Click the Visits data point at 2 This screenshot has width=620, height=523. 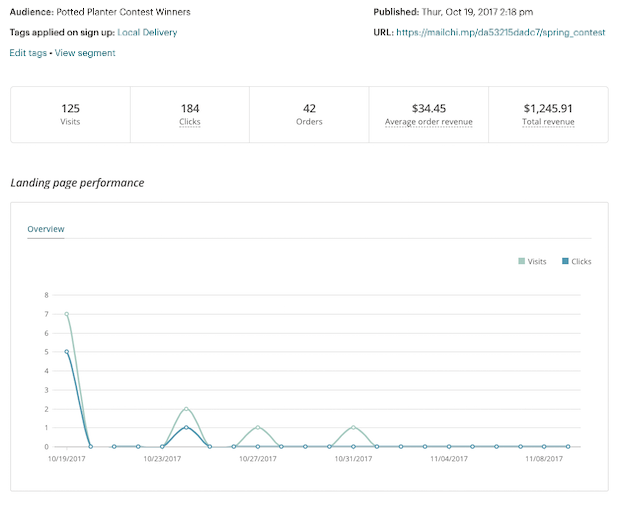coord(186,409)
